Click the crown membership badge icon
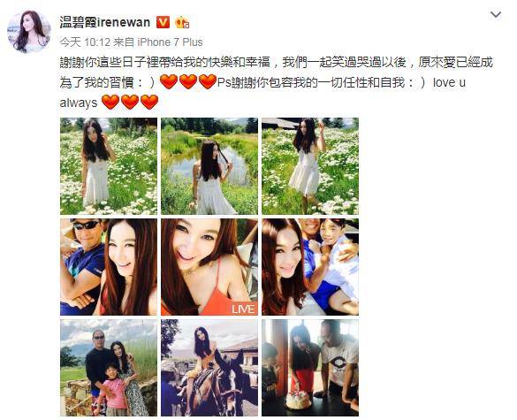 182,22
